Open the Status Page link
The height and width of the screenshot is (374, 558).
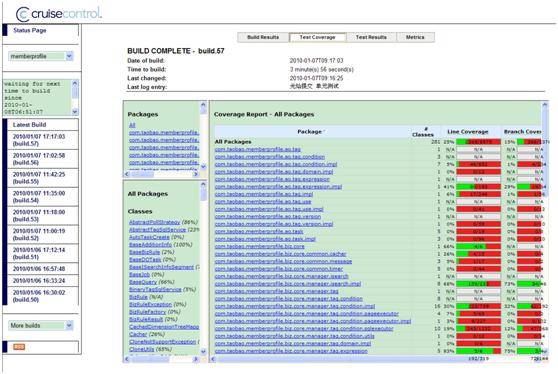click(x=30, y=30)
